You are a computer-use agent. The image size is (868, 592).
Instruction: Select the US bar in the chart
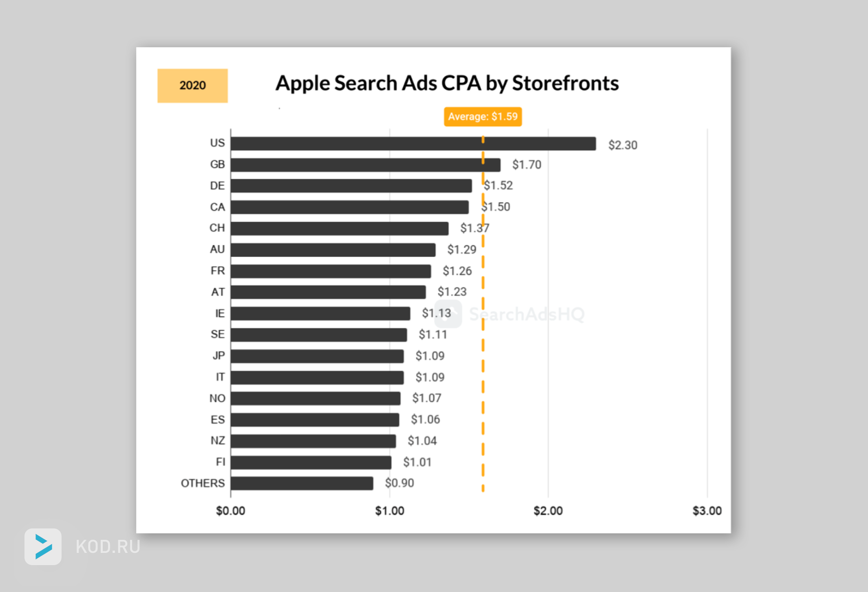point(413,144)
